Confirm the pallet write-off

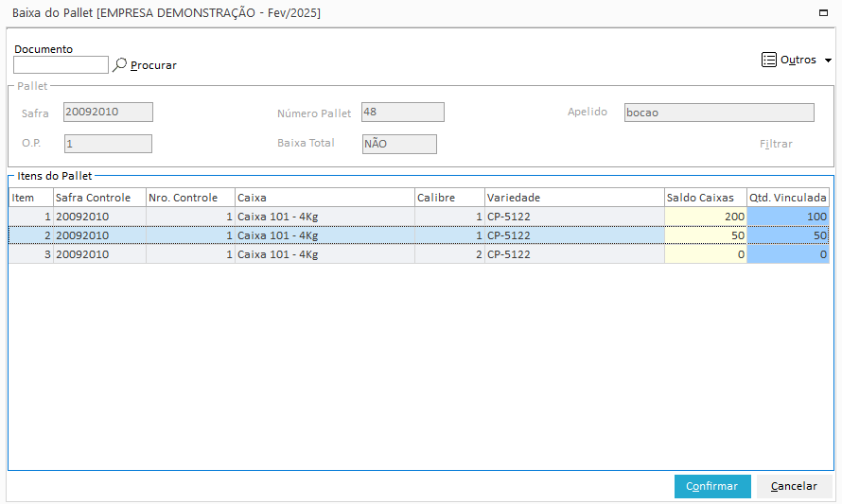click(712, 486)
